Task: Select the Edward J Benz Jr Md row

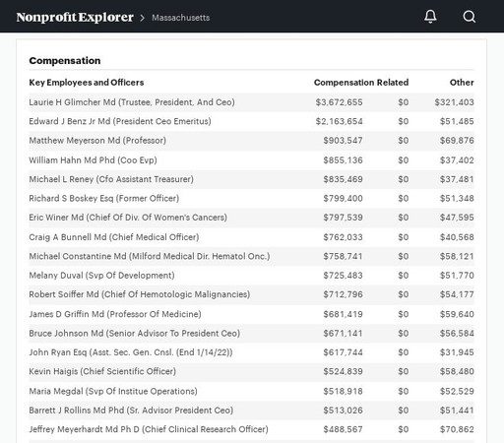Action: pyautogui.click(x=251, y=121)
